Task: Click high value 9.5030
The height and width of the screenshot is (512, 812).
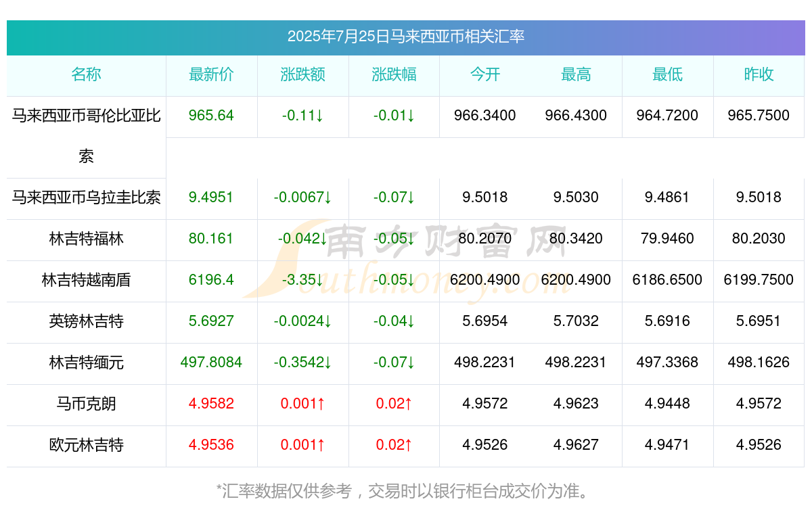Action: coord(576,197)
